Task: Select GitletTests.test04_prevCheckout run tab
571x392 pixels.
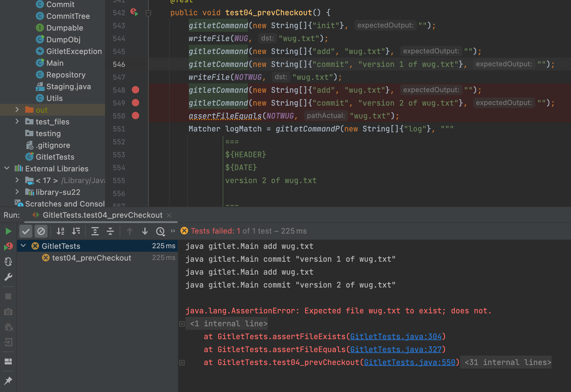Action: point(102,215)
